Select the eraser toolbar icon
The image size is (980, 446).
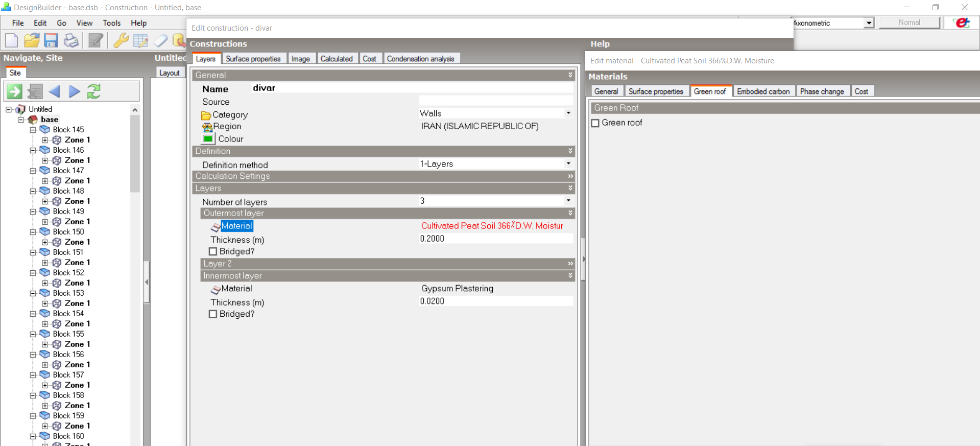[160, 40]
